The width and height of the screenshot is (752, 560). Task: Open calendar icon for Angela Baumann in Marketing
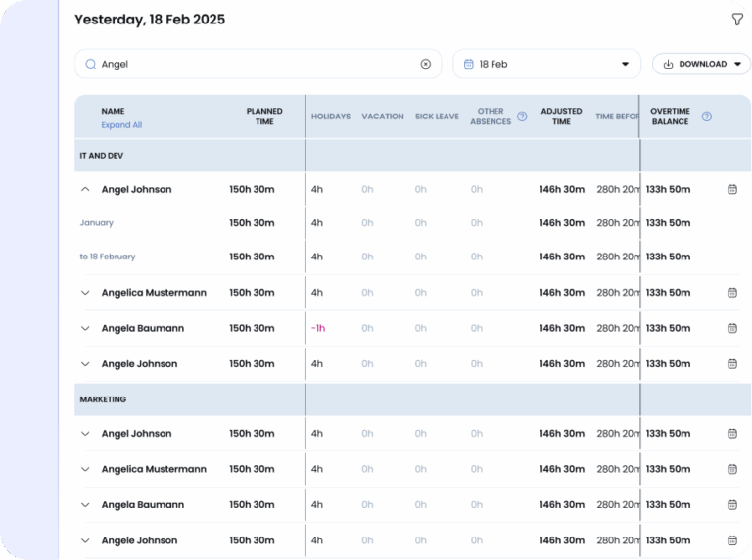[x=731, y=505]
